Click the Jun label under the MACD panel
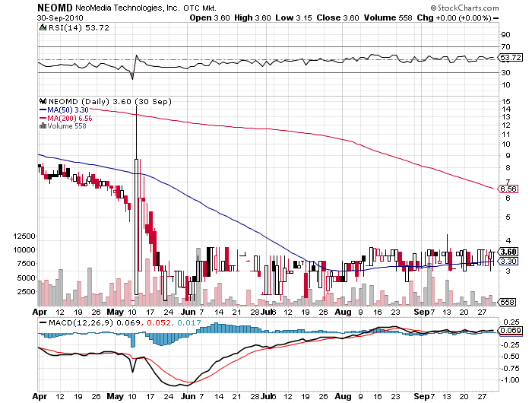Viewport: 532px width, 403px height. pos(188,396)
